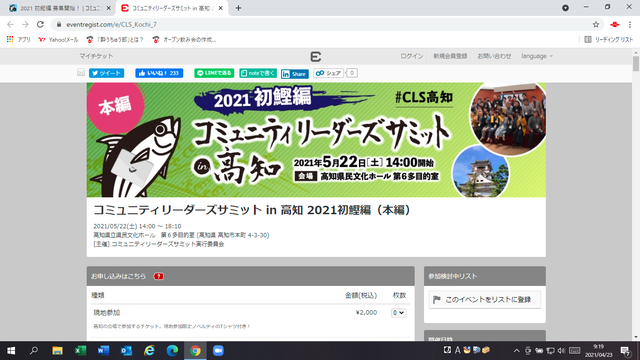The image size is (640, 360).
Task: Tweet this event with Twitter button
Action: point(106,73)
